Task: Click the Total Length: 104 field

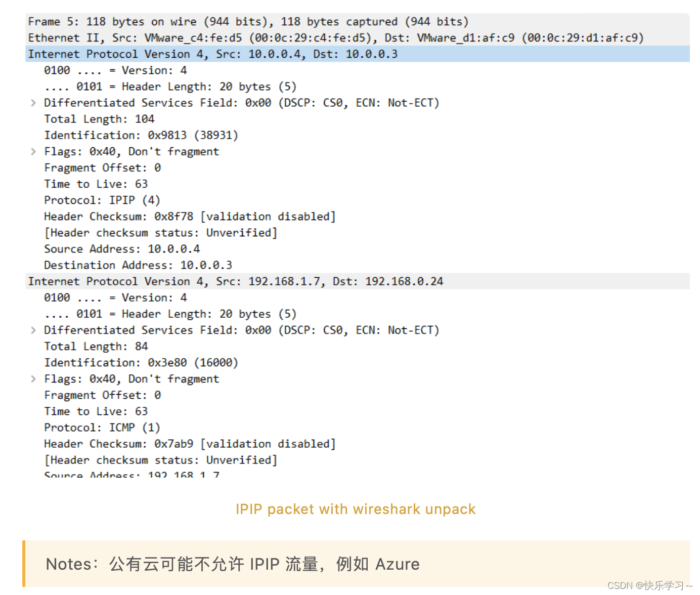Action: [99, 119]
